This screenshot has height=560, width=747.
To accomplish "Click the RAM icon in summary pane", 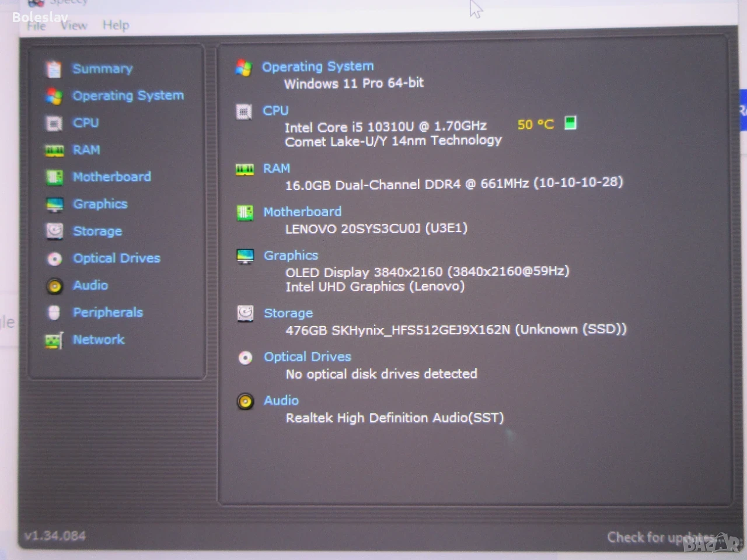I will (245, 169).
